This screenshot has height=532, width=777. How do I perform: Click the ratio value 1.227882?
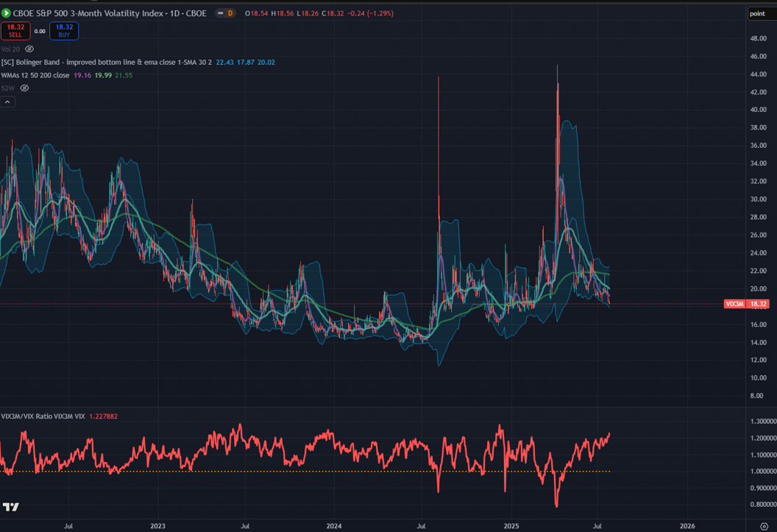click(103, 416)
